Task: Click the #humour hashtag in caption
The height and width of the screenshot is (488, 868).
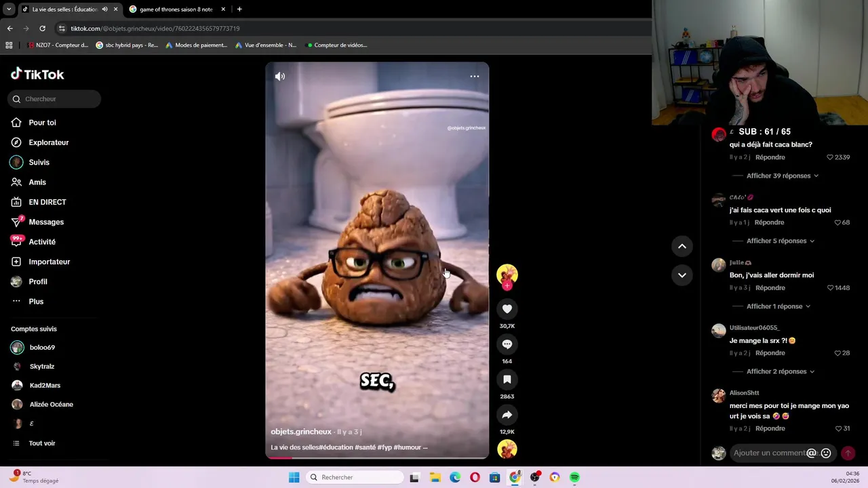Action: tap(407, 447)
